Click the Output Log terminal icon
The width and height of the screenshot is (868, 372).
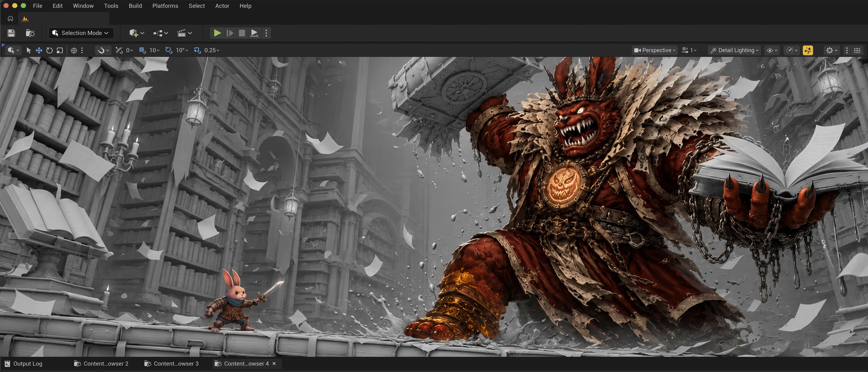(7, 364)
